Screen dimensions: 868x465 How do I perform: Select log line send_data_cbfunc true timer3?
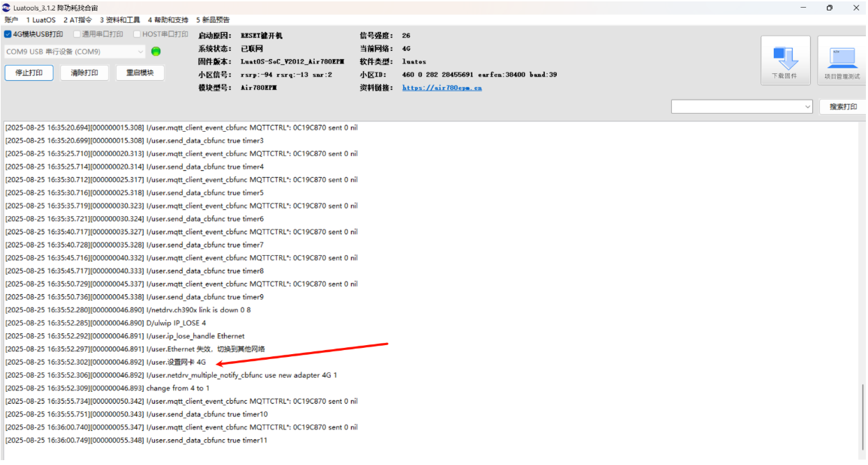point(134,141)
